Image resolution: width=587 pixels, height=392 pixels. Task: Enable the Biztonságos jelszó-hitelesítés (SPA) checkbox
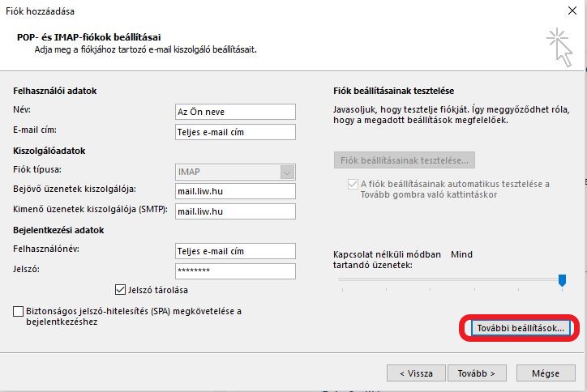point(19,311)
